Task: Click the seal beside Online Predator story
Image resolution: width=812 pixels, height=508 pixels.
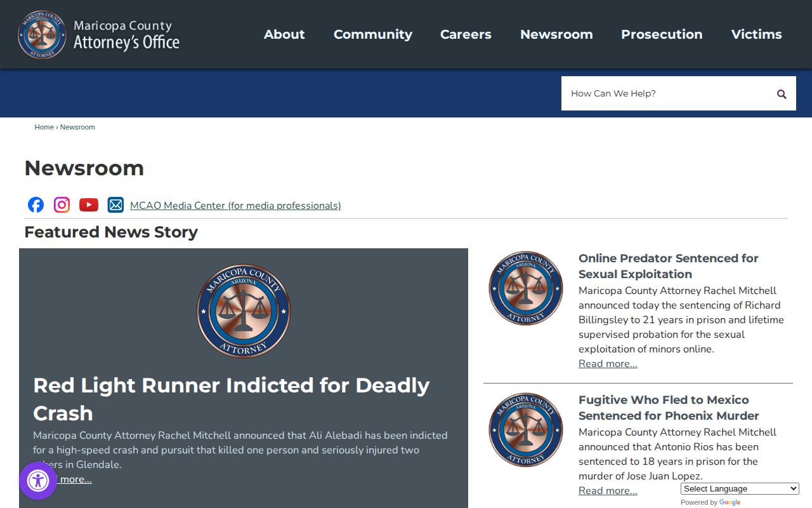Action: 526,288
